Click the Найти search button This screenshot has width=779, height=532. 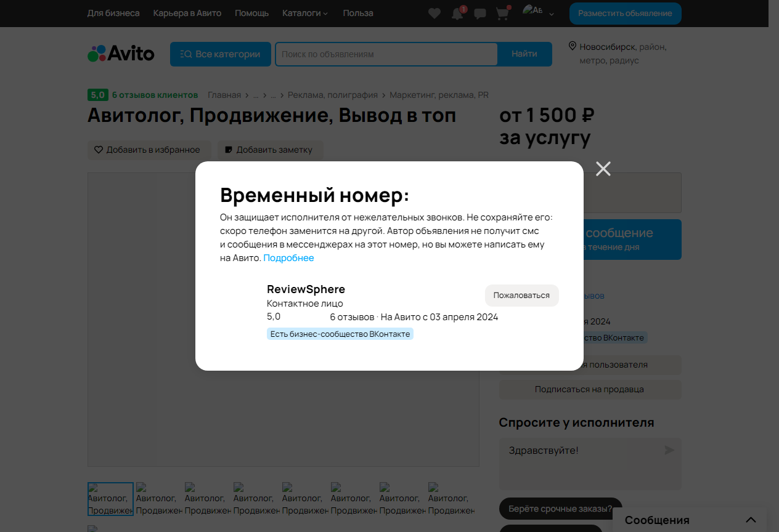click(x=524, y=54)
